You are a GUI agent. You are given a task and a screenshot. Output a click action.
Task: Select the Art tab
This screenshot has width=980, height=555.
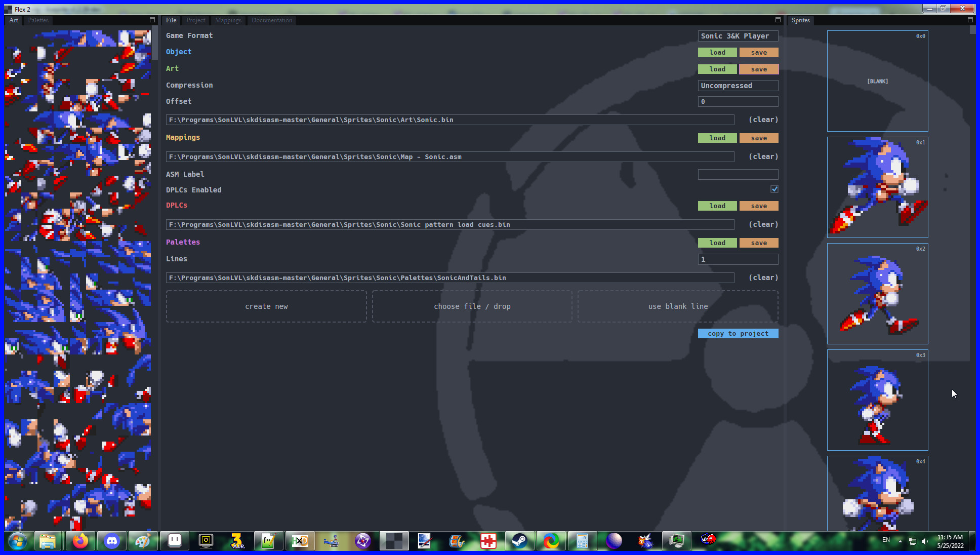point(14,20)
